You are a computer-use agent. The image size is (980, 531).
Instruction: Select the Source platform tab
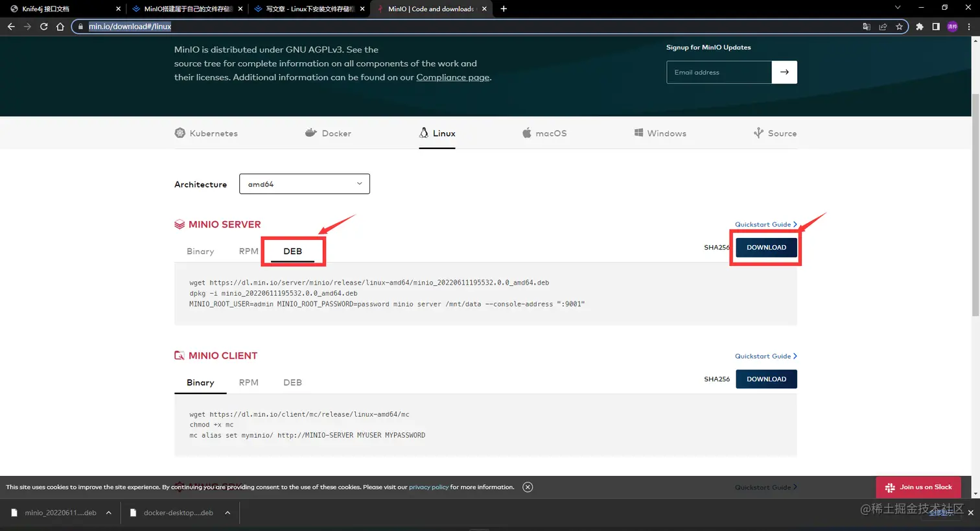click(x=775, y=133)
